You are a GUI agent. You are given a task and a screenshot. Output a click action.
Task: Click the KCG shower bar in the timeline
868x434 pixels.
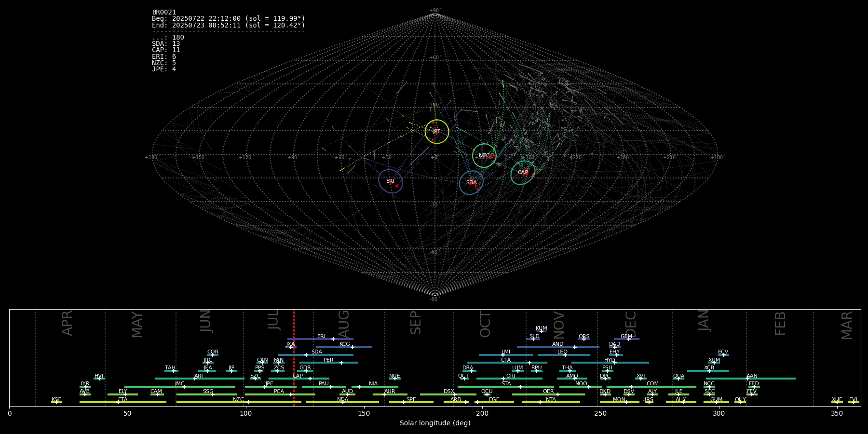344,347
